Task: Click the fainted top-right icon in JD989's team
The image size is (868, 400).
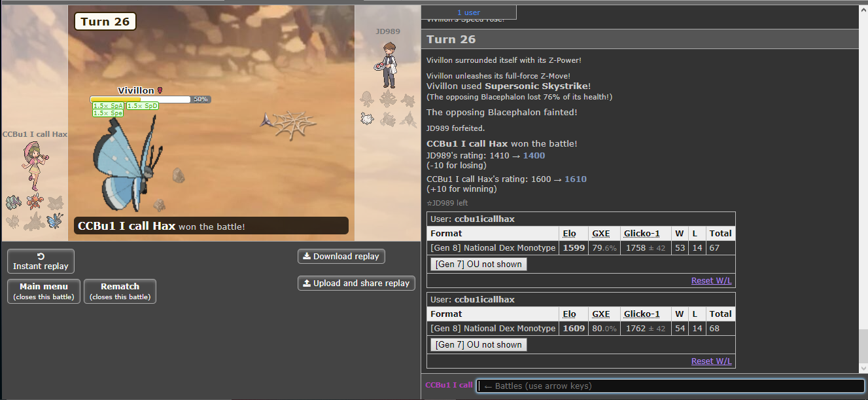Action: 409,100
